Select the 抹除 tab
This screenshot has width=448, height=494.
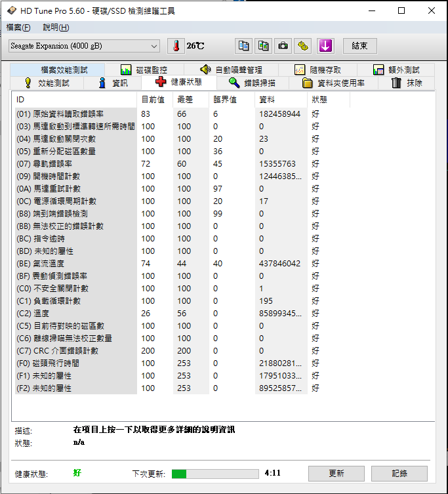(x=407, y=83)
